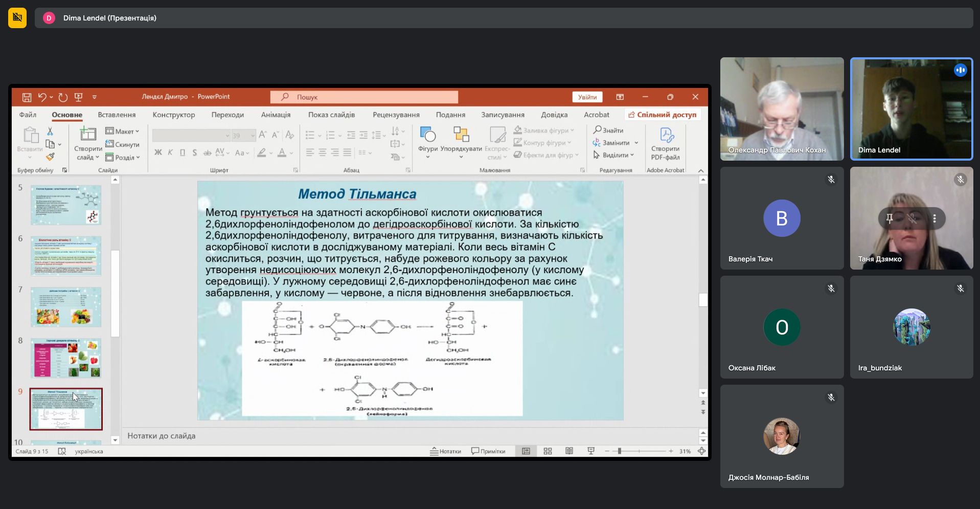
Task: Click the Save icon in PowerPoint title bar
Action: click(27, 97)
